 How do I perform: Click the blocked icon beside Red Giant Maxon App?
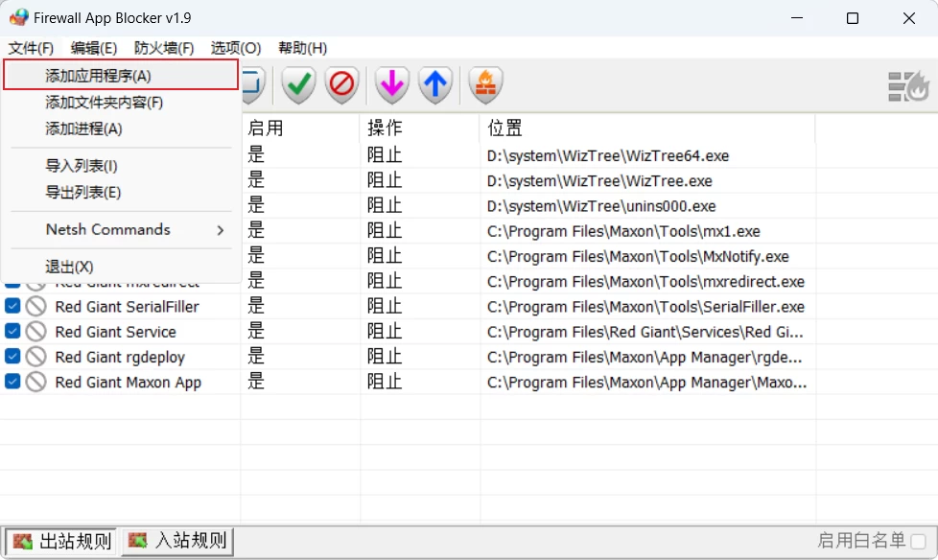[x=35, y=382]
